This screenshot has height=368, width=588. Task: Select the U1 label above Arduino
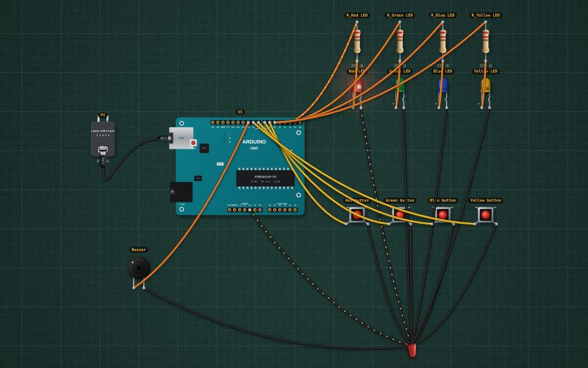point(240,112)
